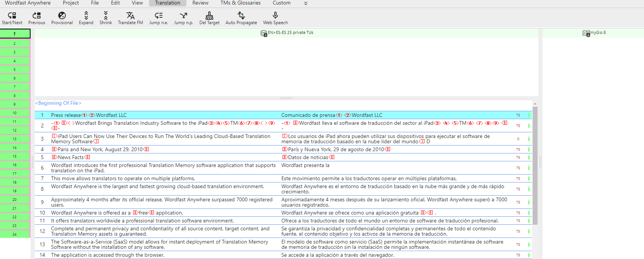Screen dimensions: 644x259
Task: Click the document vertical scrollbar thumb
Action: tap(535, 166)
